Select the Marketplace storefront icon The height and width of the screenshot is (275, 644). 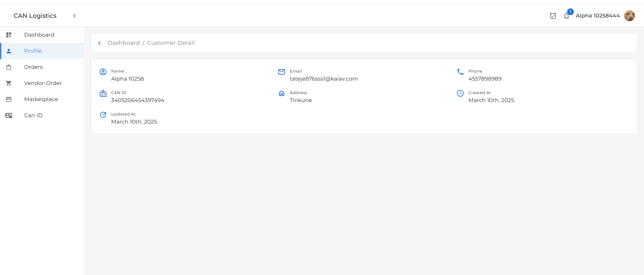coord(9,99)
